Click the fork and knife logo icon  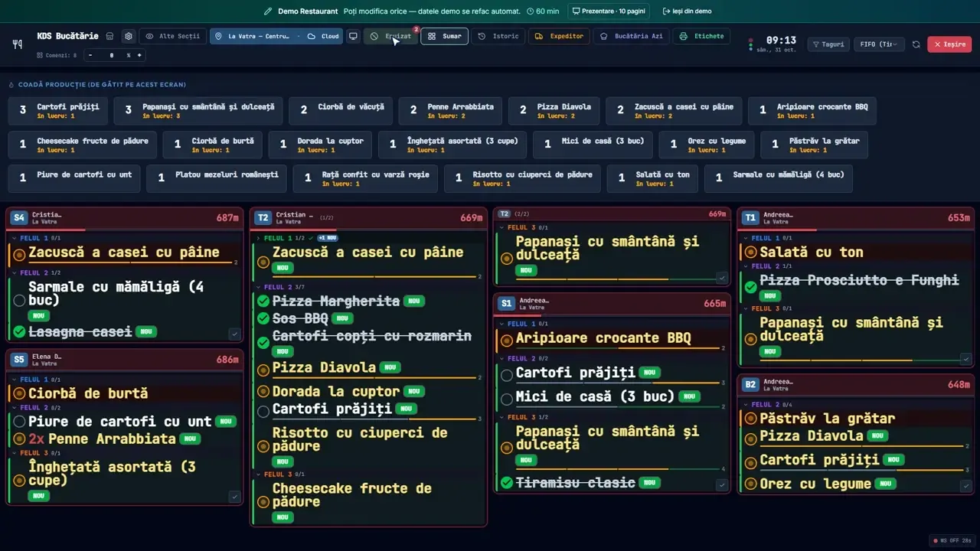[x=18, y=44]
